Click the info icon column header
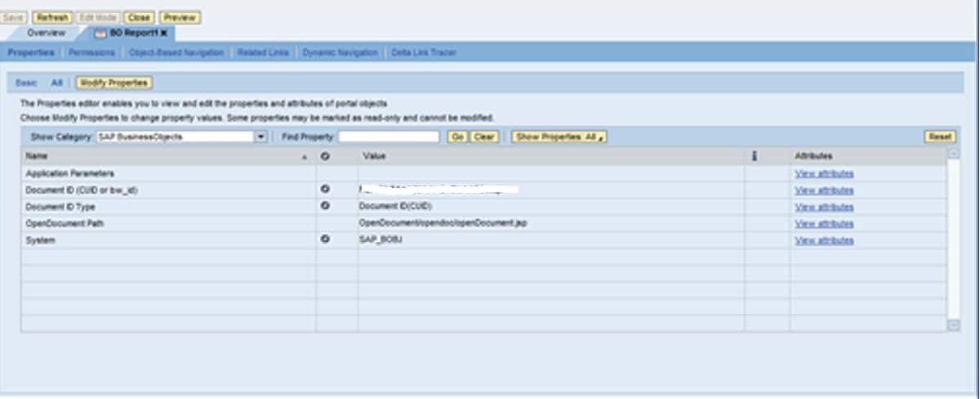Screen dimensions: 980x399 [754, 155]
